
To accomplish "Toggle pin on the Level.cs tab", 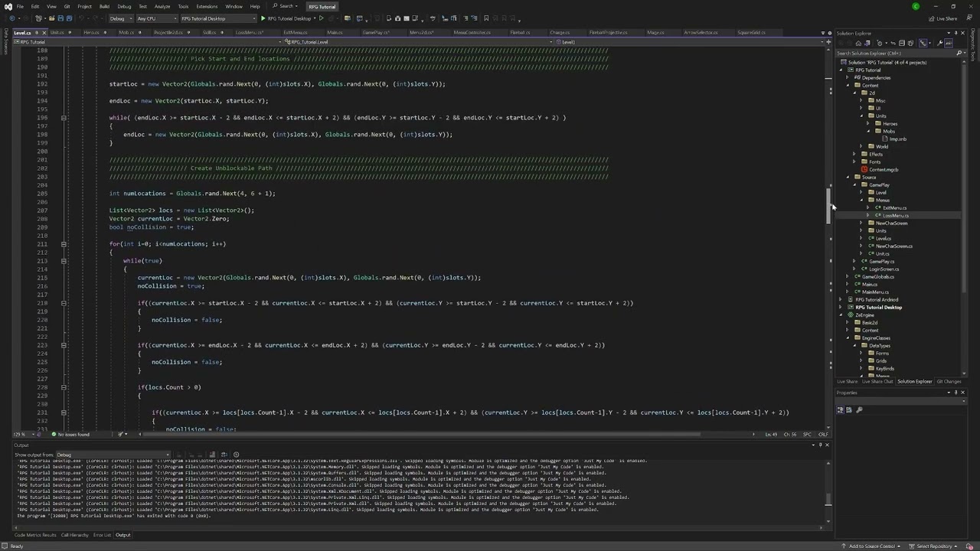I will (x=36, y=33).
